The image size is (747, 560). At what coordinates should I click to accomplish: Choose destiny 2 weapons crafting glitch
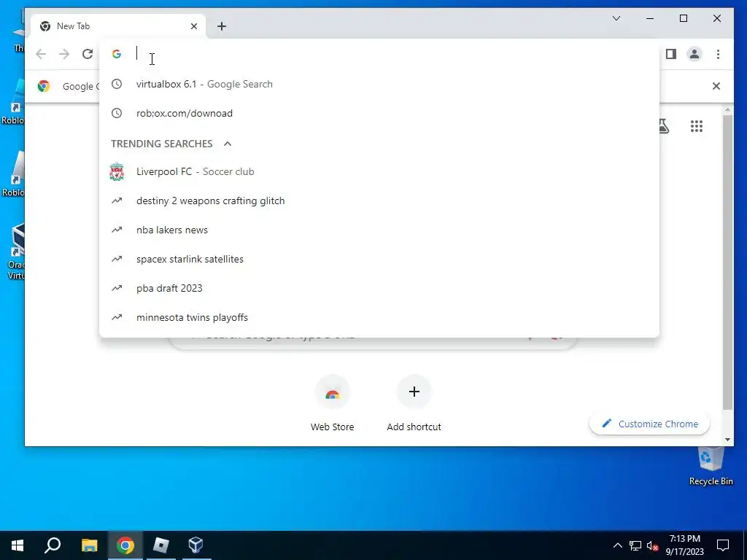pyautogui.click(x=379, y=201)
